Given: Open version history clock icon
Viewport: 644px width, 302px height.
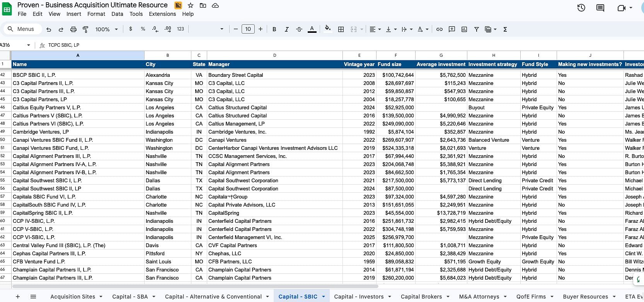Looking at the screenshot, I should point(581,8).
